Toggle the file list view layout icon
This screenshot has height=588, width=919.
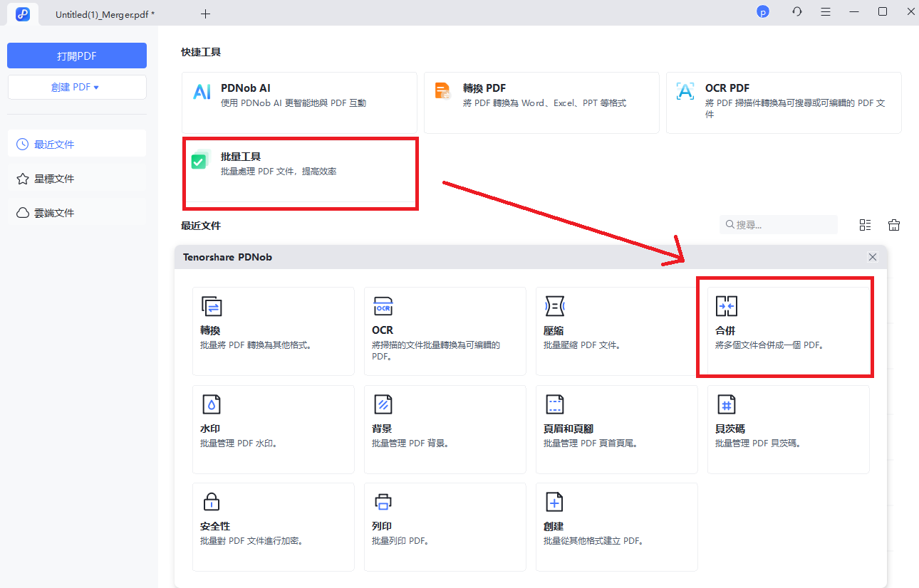click(865, 225)
